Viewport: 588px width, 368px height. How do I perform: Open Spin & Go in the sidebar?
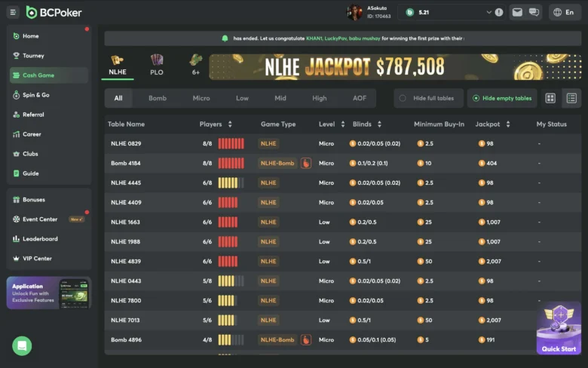49,95
